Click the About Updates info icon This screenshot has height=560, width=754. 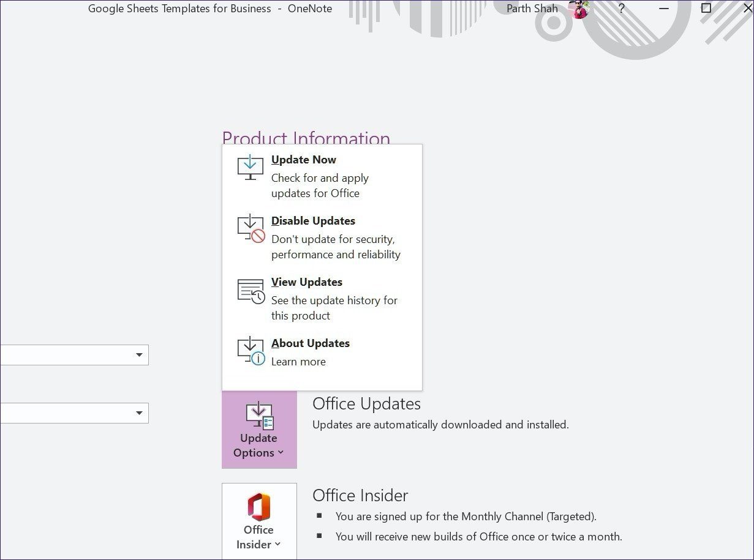(251, 351)
